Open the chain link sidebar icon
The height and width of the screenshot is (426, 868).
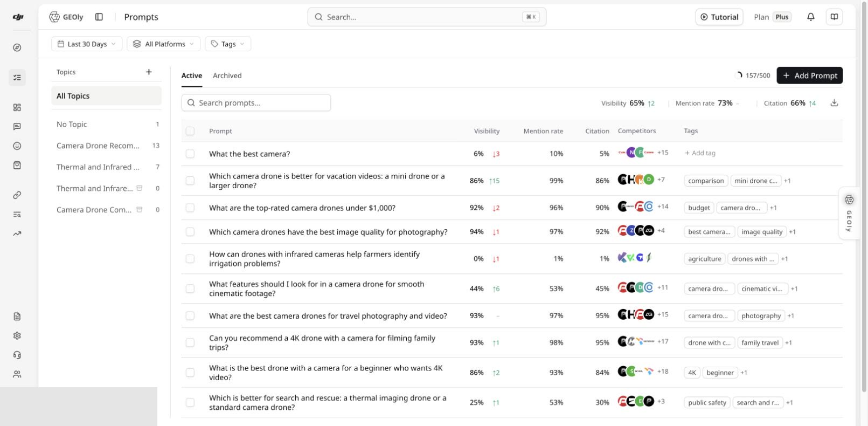click(17, 195)
